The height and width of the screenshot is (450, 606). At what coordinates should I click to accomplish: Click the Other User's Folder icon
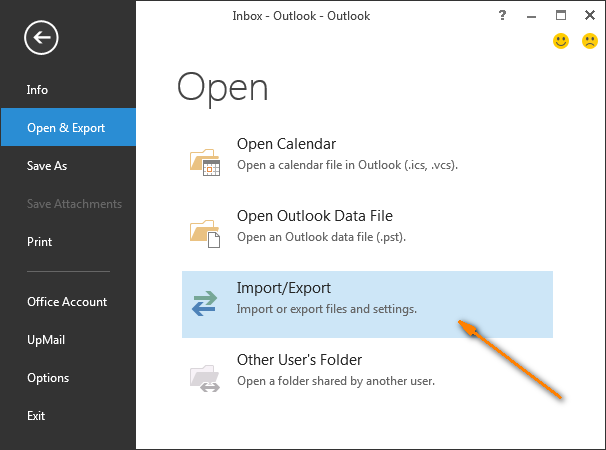205,378
